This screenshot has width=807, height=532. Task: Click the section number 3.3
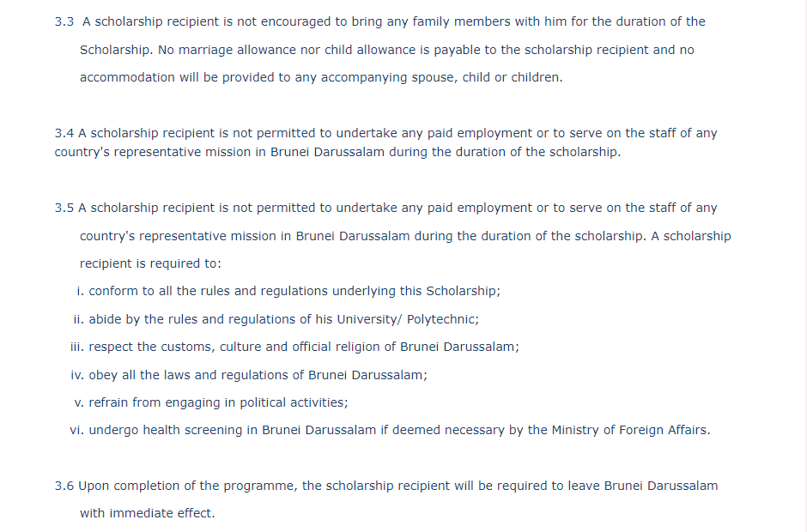click(x=64, y=21)
